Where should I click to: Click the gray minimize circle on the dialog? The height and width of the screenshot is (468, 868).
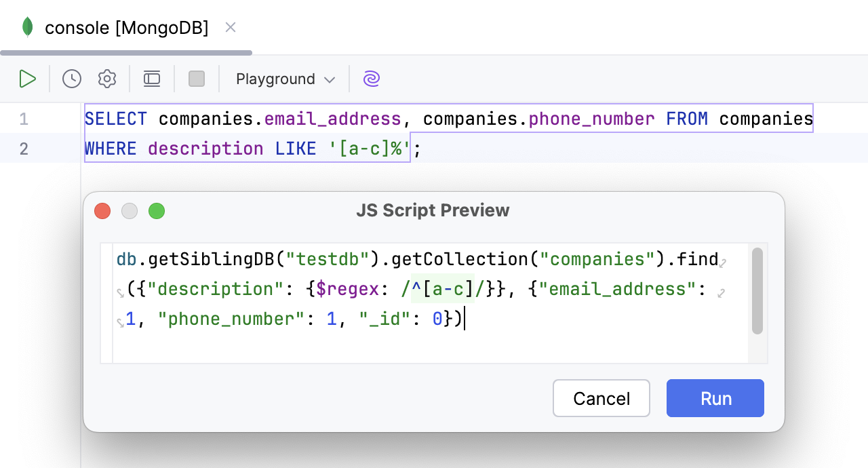pos(130,210)
